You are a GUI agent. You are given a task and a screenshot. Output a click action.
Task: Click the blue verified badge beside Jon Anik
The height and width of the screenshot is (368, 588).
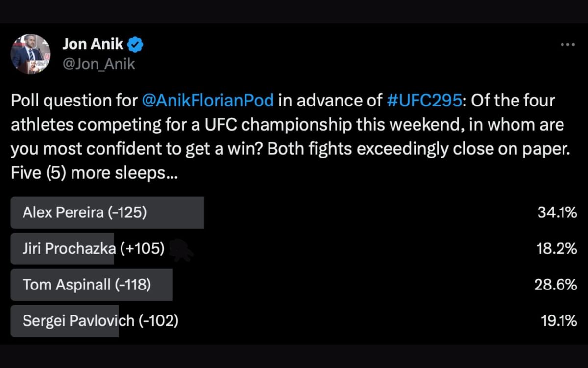tap(134, 44)
